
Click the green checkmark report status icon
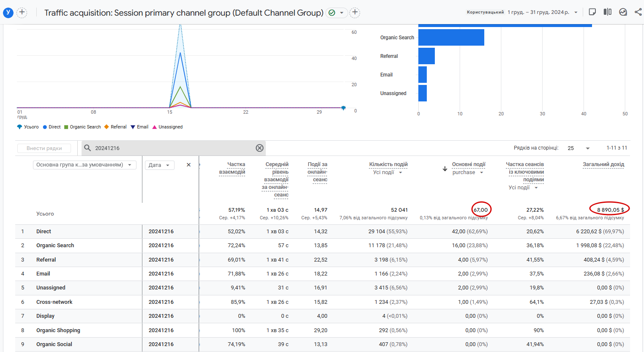point(332,13)
